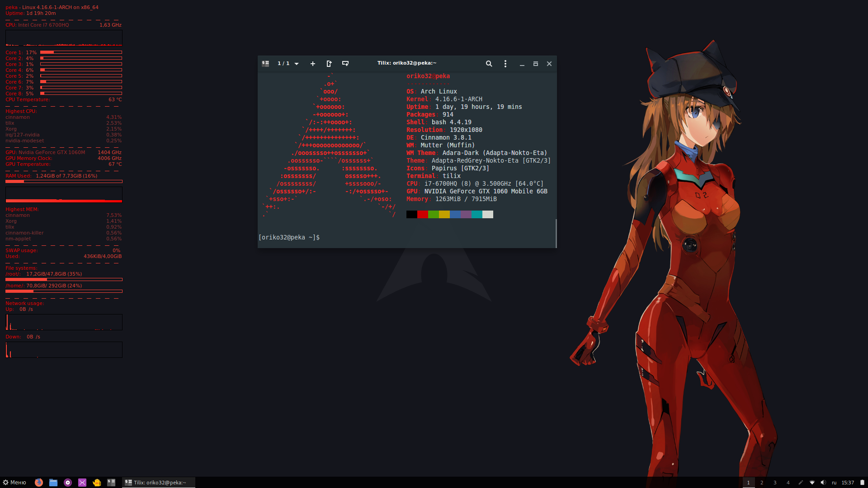Click the Tilix terminal scrollbar

556,233
